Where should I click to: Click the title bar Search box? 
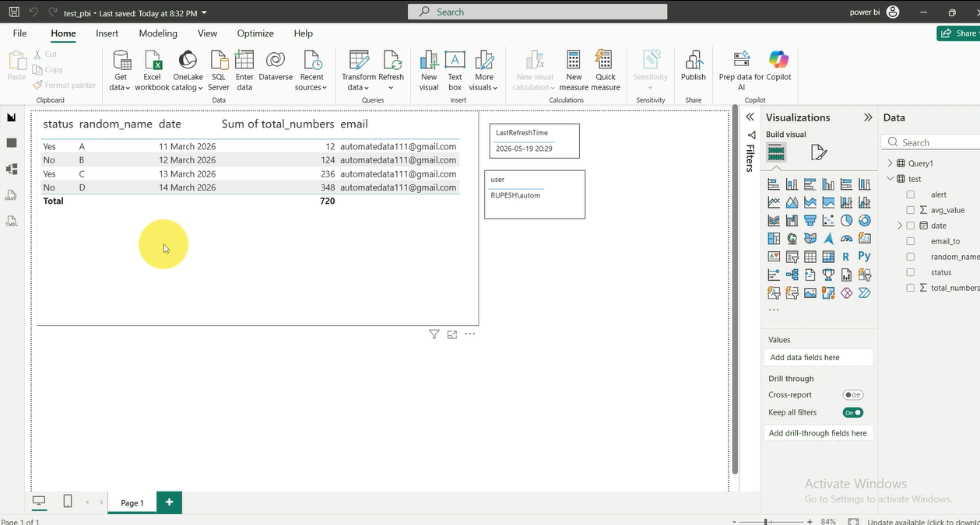[x=537, y=12]
